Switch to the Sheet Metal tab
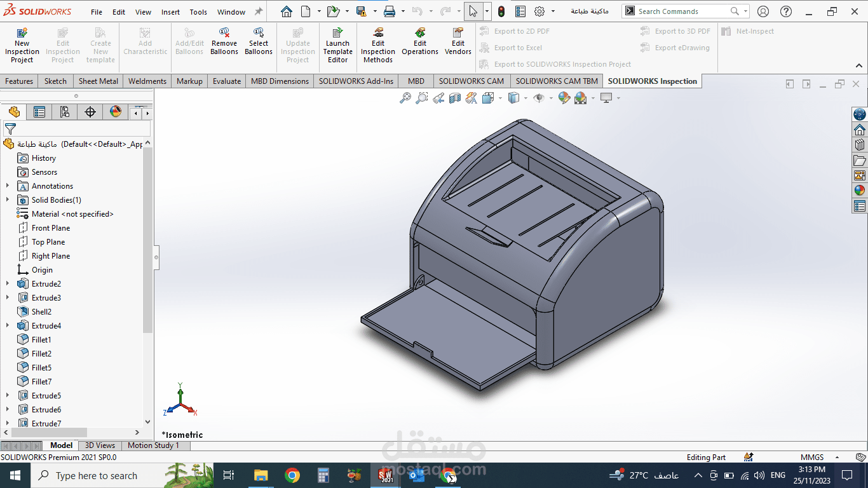Image resolution: width=868 pixels, height=488 pixels. (x=98, y=81)
